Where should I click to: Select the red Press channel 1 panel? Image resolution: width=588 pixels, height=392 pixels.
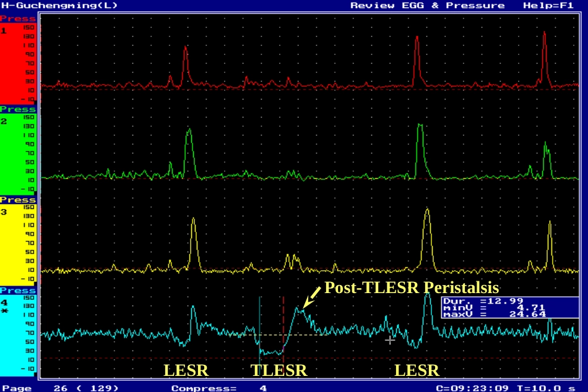click(x=18, y=60)
